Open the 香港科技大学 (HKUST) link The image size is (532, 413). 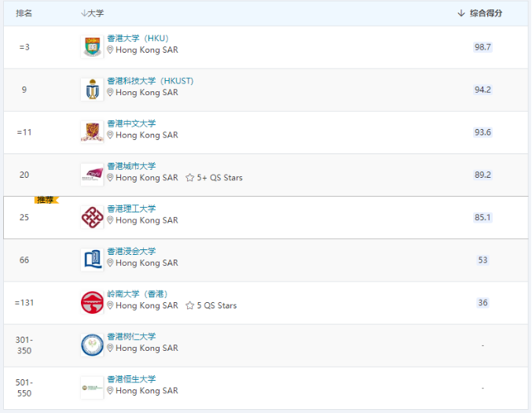pyautogui.click(x=150, y=81)
